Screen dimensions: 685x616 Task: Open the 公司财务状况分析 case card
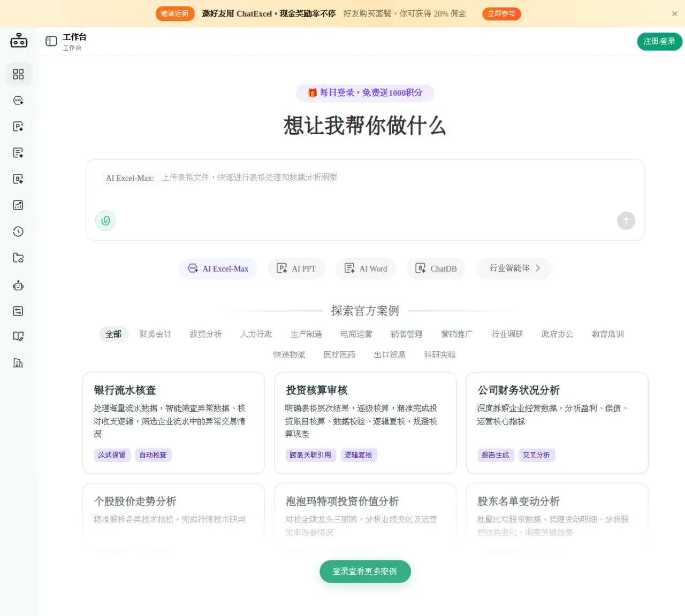(557, 423)
